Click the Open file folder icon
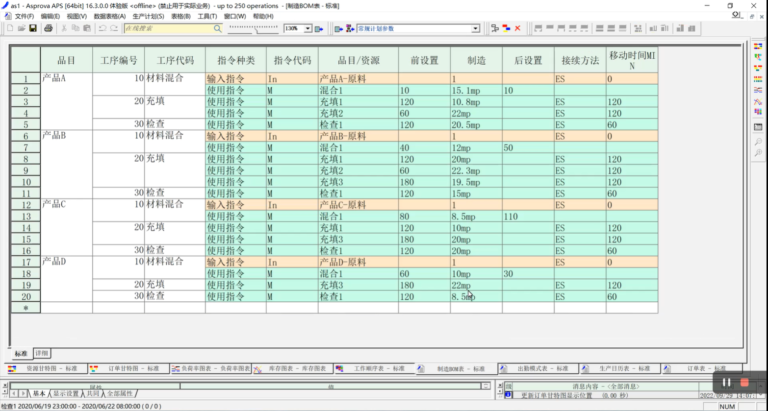 (x=22, y=28)
